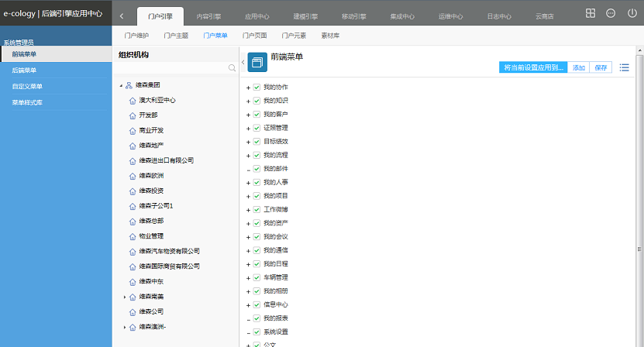The image size is (644, 347).
Task: Expand the 我的项目 menu with plus
Action: tap(248, 196)
